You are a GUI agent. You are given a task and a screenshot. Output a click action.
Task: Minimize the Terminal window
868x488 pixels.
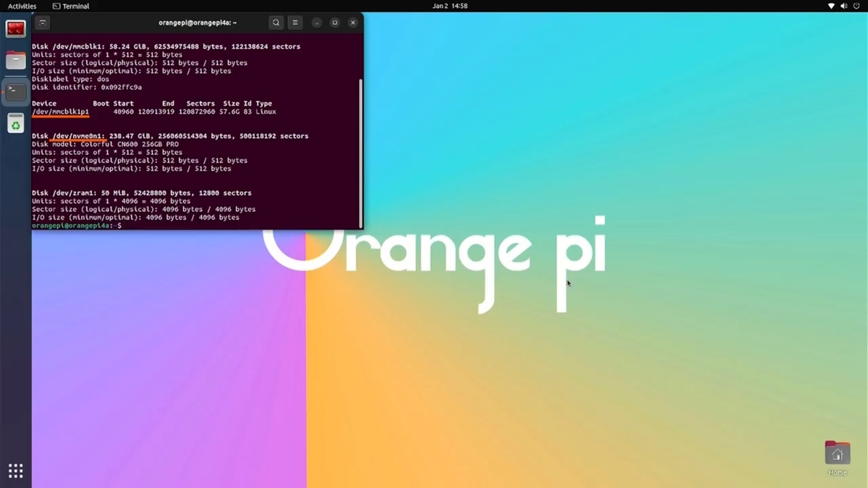click(317, 22)
